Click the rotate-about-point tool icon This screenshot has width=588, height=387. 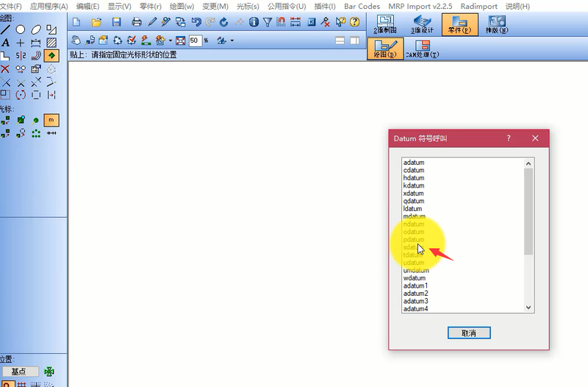pos(21,95)
